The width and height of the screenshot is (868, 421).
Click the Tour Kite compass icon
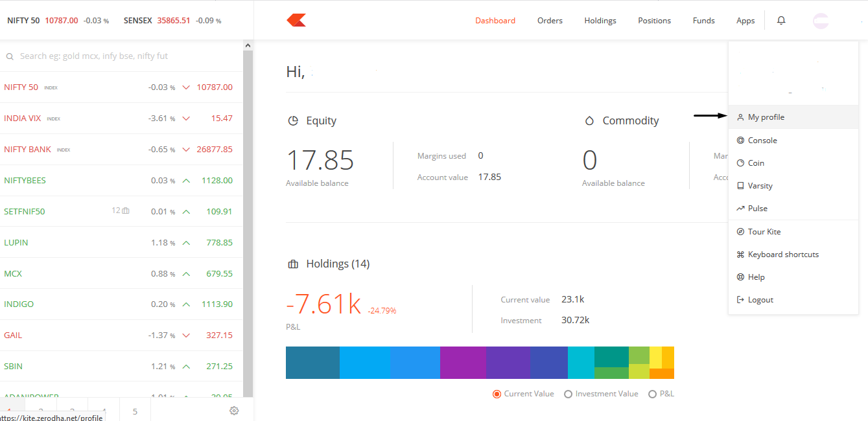coord(740,231)
